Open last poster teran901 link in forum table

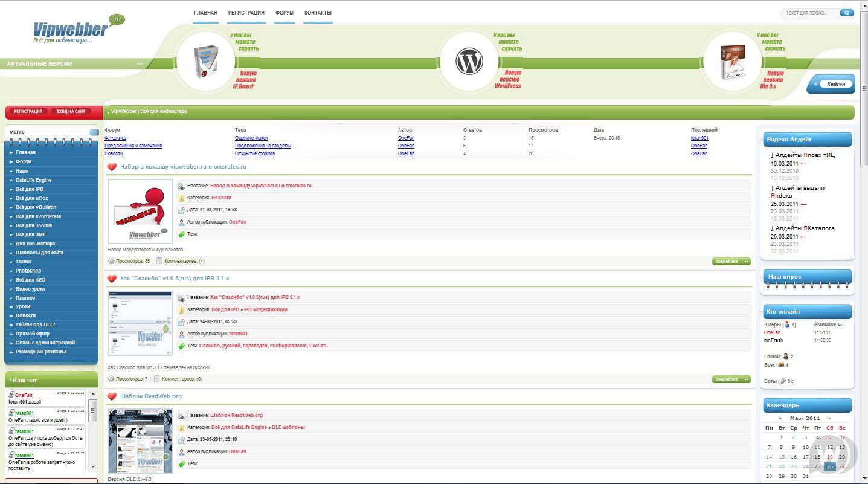699,138
